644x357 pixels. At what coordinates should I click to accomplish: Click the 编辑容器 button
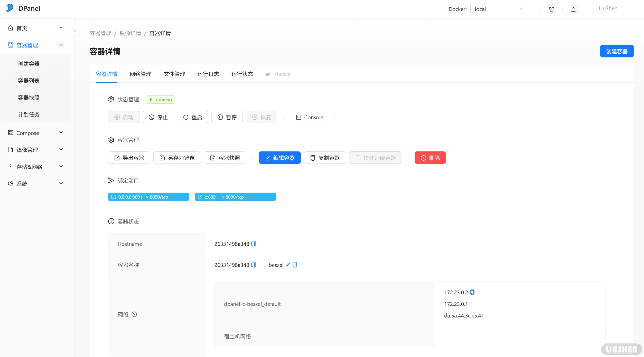279,158
